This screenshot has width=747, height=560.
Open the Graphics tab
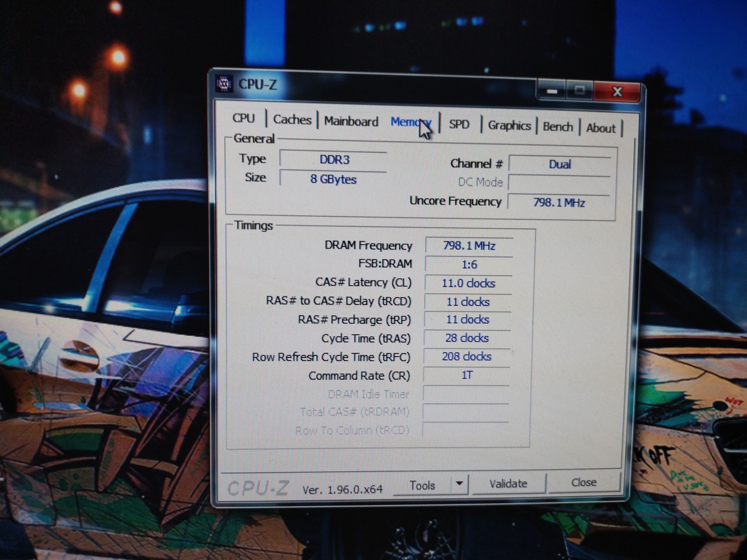pos(509,125)
